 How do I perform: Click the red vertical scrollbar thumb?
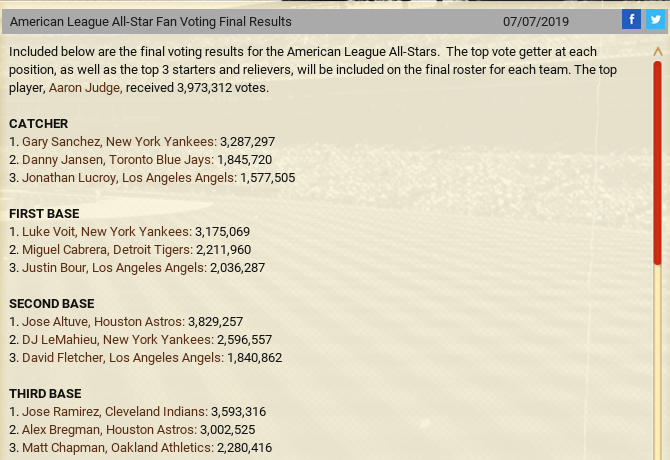pos(657,160)
